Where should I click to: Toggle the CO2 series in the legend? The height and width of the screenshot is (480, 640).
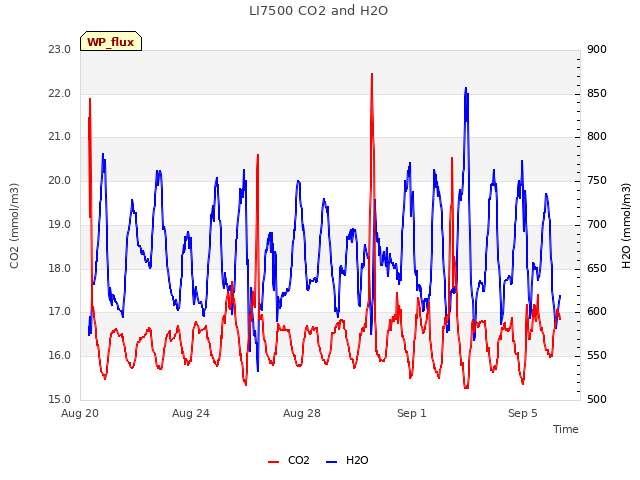click(x=289, y=460)
